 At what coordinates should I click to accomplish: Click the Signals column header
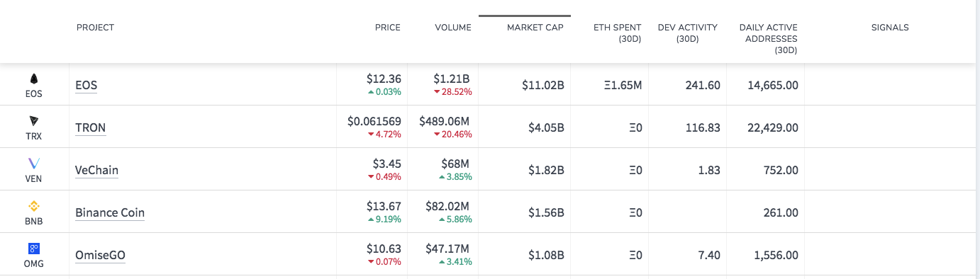point(890,28)
